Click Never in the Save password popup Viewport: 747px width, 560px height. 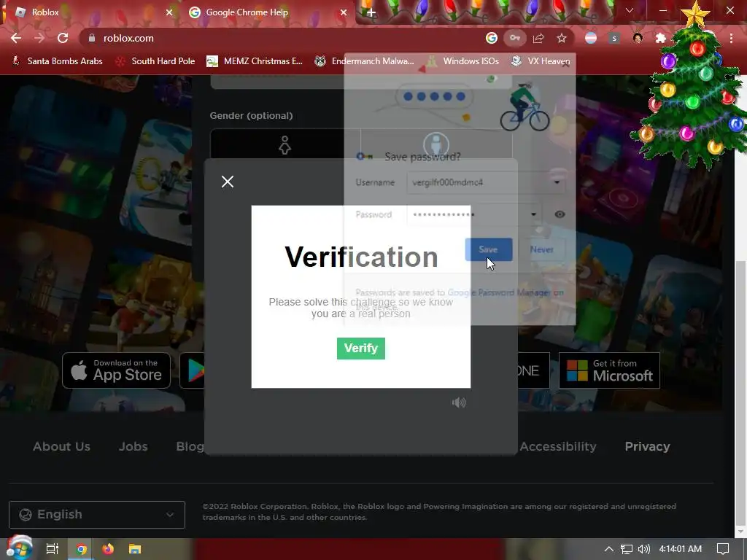click(542, 249)
